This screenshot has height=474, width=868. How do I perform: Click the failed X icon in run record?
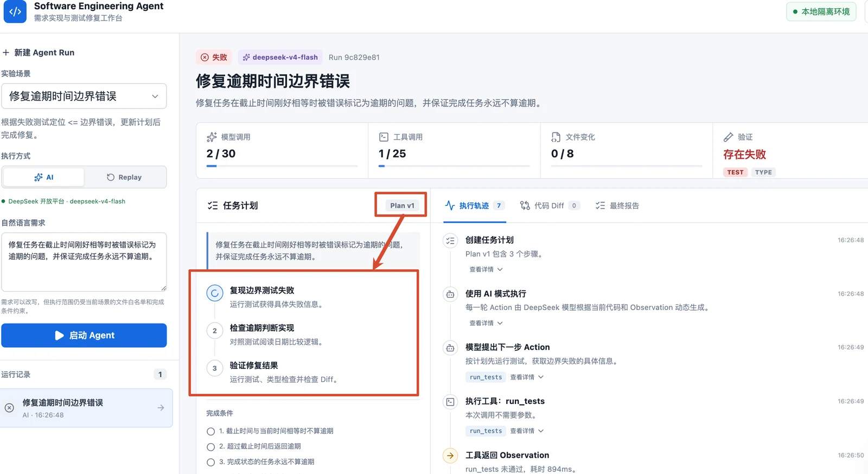[x=9, y=408]
